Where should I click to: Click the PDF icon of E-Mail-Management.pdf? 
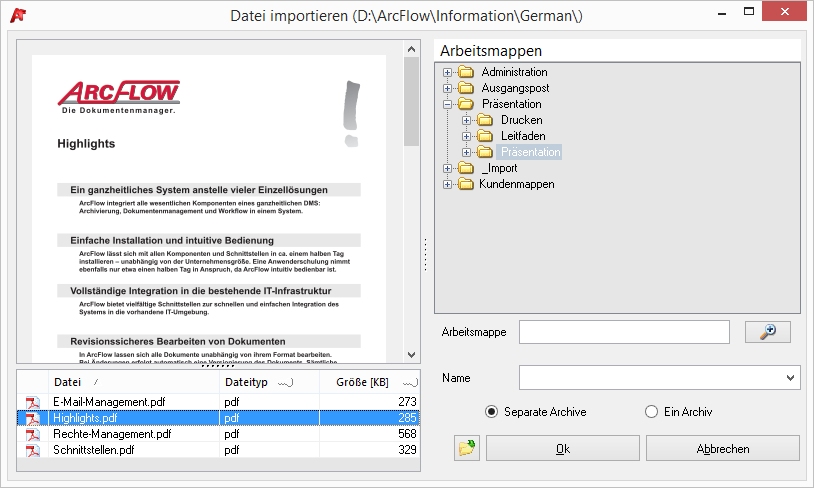(x=33, y=402)
